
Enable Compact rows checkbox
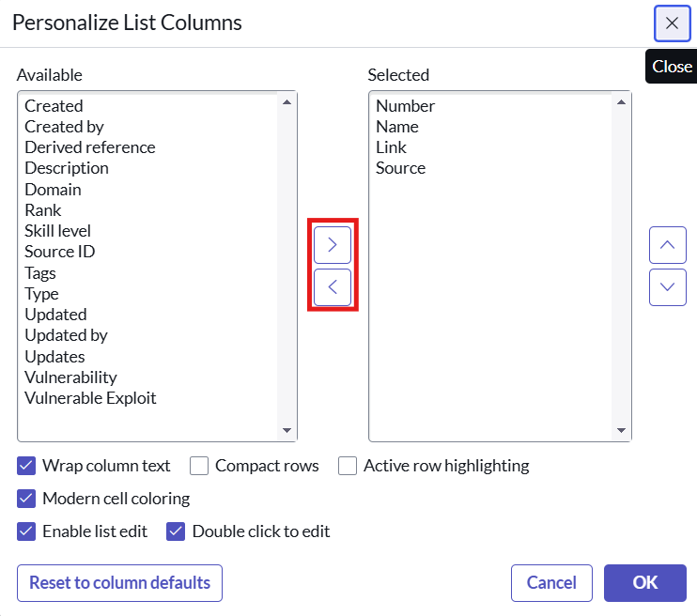199,466
